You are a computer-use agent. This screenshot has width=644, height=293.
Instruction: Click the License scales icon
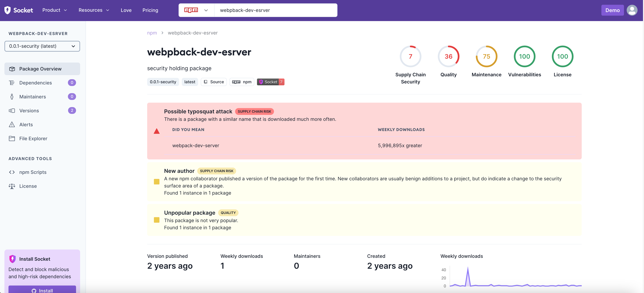12,186
